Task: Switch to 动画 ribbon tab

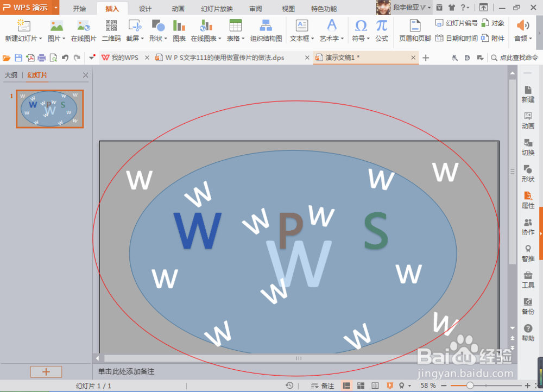Action: click(178, 9)
